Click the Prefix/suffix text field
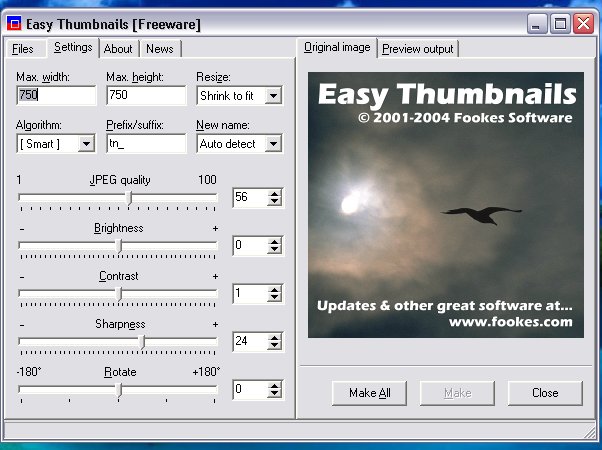The height and width of the screenshot is (450, 602). (x=146, y=144)
